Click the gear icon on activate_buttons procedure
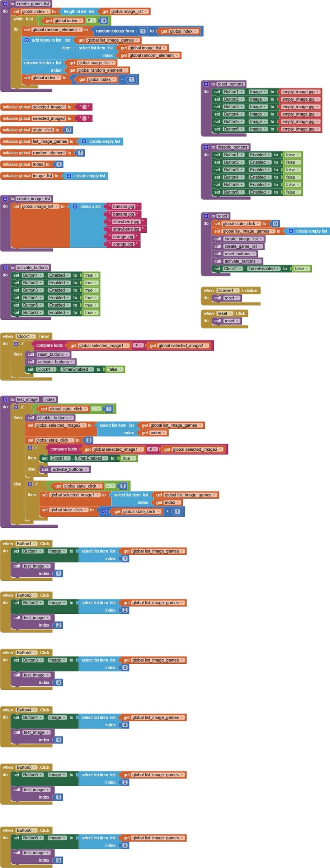This screenshot has height=868, width=330. coord(5,267)
